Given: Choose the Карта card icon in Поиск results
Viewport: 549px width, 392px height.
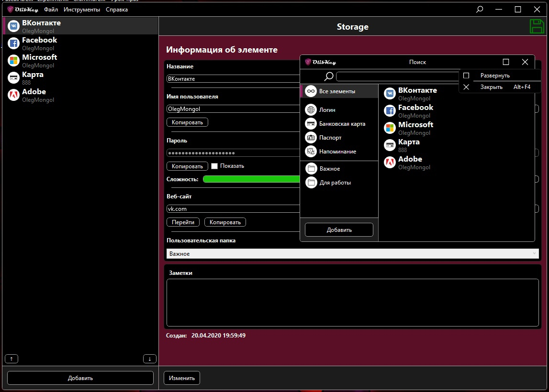Looking at the screenshot, I should tap(390, 145).
